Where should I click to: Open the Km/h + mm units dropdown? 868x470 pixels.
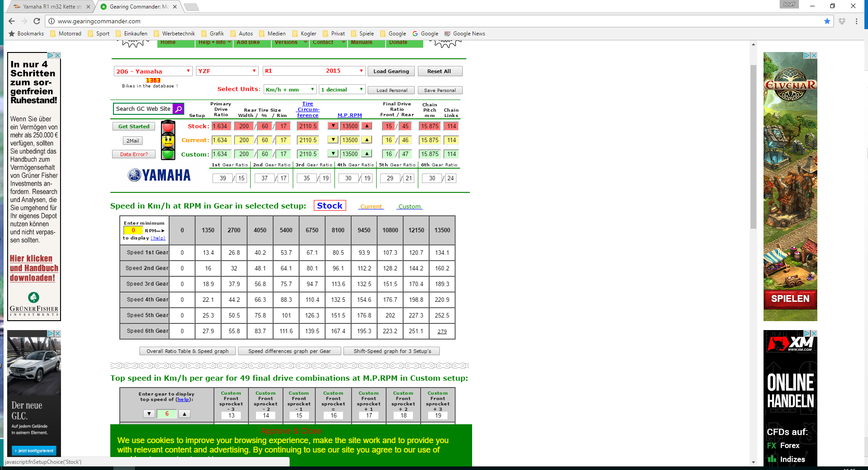(290, 90)
